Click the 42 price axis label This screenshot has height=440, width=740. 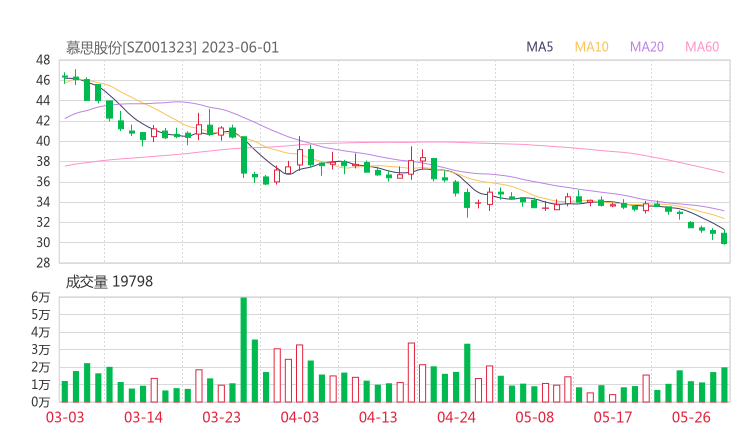pos(43,121)
